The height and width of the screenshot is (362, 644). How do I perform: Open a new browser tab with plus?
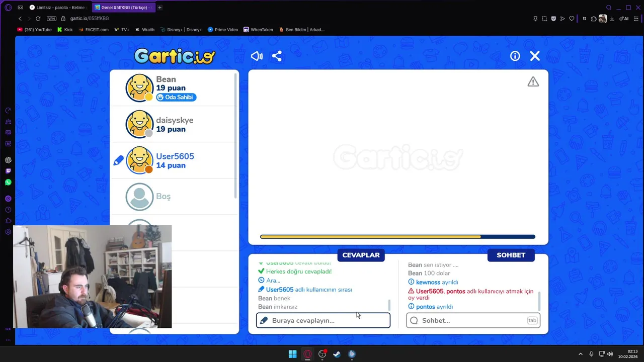[160, 8]
